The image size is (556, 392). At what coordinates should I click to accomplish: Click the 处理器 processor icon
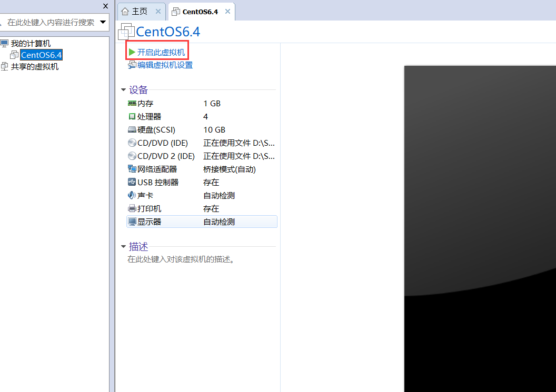[132, 116]
